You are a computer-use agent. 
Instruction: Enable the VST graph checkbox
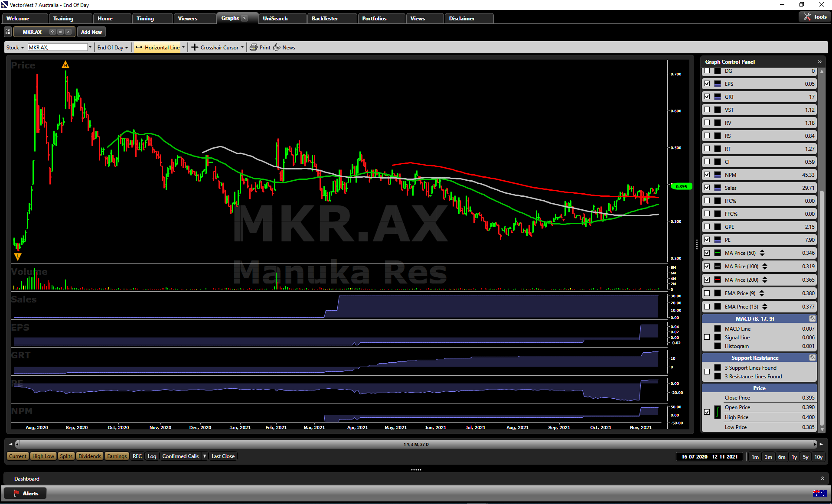pyautogui.click(x=707, y=110)
